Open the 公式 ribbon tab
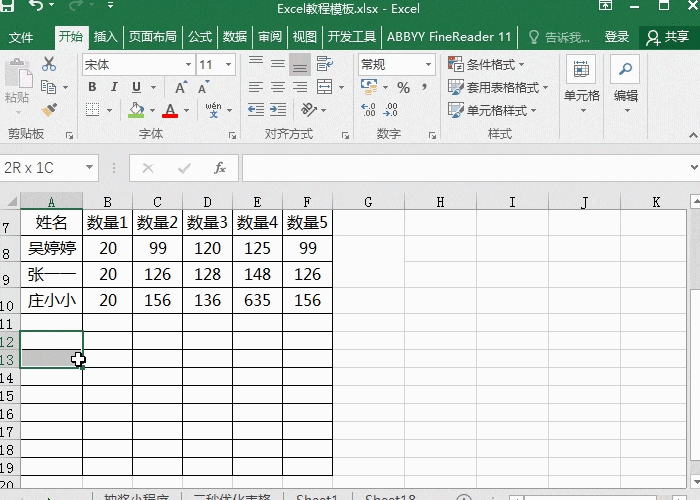 coord(199,37)
